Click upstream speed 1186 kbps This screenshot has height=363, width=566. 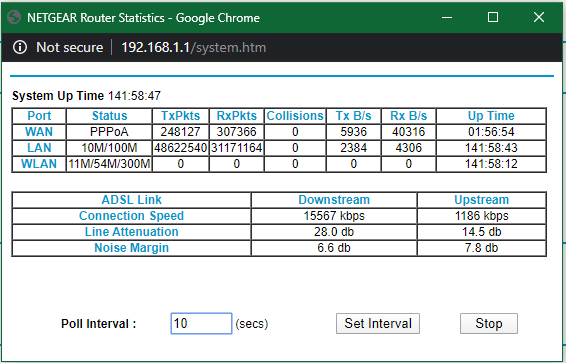(482, 216)
